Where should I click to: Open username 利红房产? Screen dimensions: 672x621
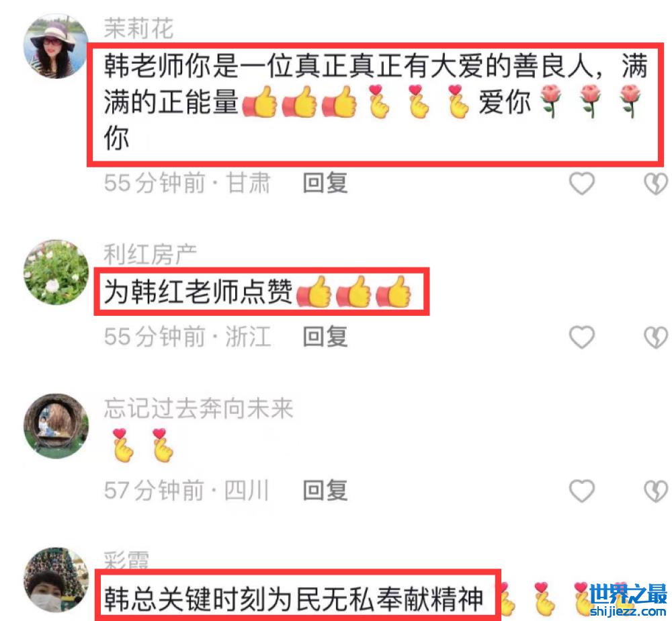(150, 255)
